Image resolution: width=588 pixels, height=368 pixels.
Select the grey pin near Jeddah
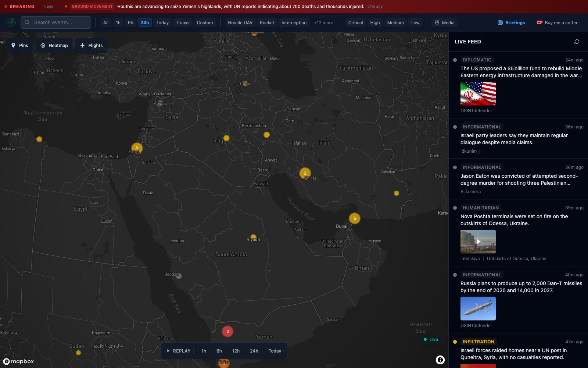[x=179, y=276]
